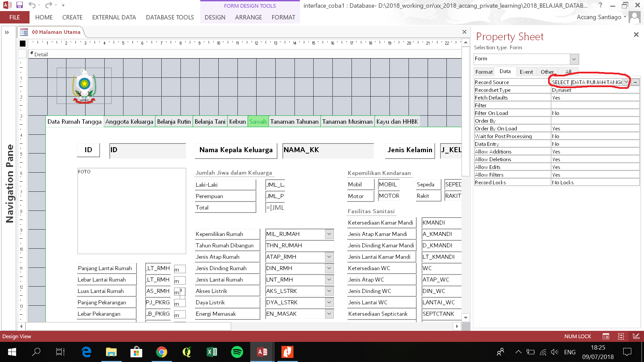Open Excel from the taskbar
Screen dimensions: 644x362
click(212, 352)
